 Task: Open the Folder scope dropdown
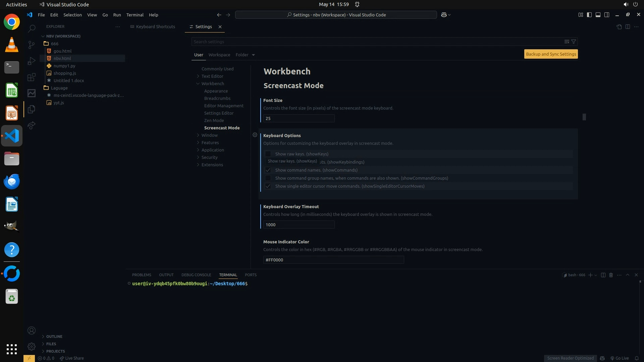point(245,55)
